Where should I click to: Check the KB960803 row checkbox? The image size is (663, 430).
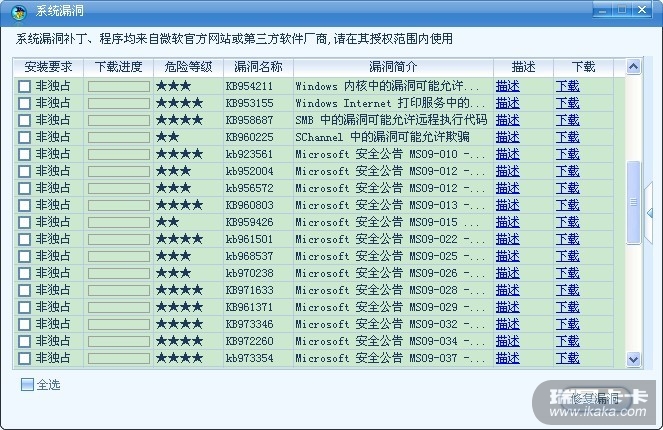(25, 205)
